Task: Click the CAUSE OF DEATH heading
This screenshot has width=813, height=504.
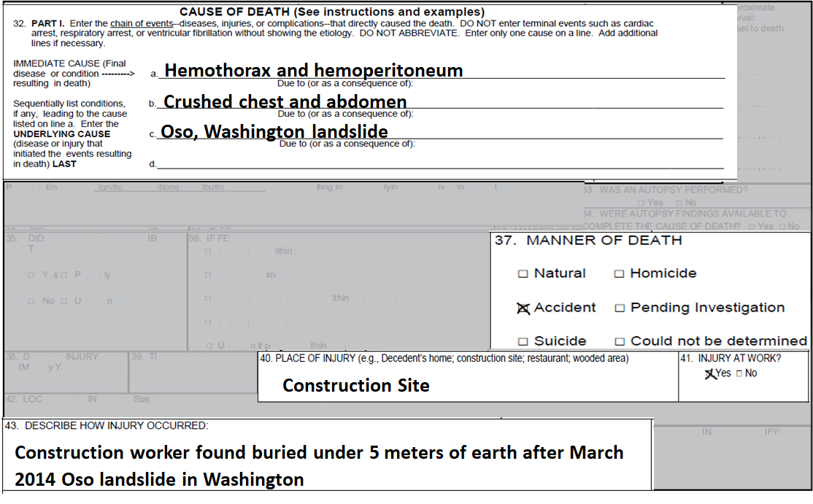Action: coord(331,12)
